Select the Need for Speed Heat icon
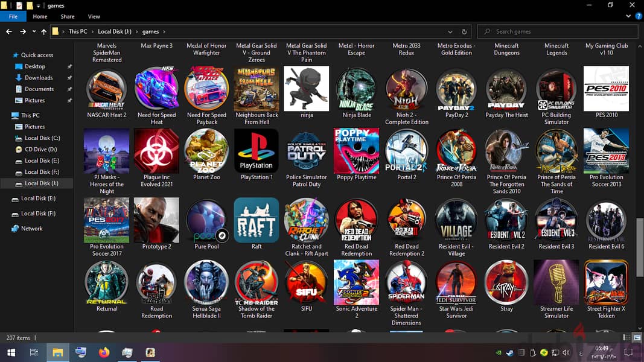The height and width of the screenshot is (362, 644). (x=156, y=89)
